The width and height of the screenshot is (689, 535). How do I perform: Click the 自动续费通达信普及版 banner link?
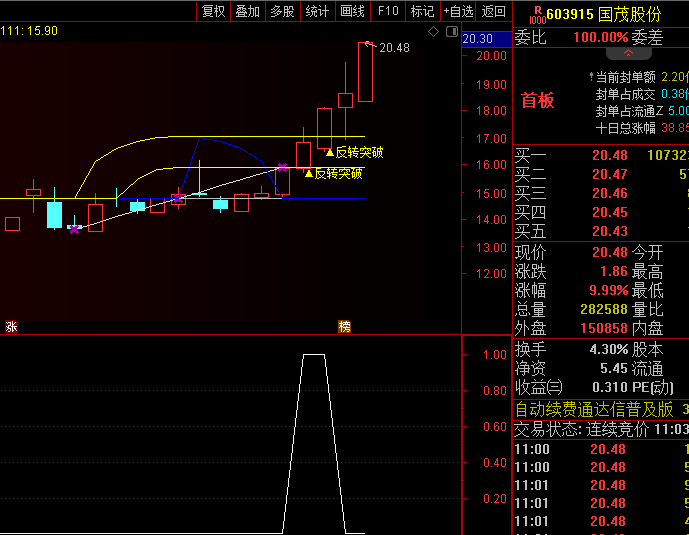click(594, 409)
